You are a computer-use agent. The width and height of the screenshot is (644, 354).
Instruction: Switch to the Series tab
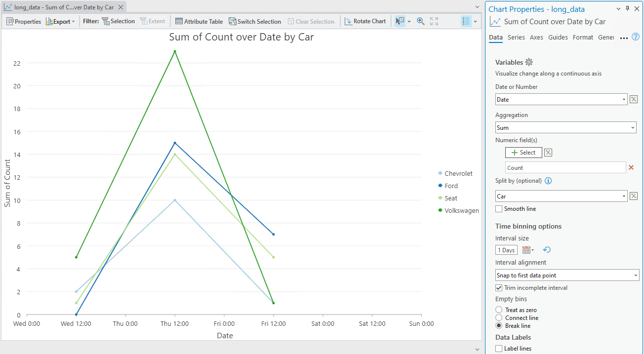coord(516,37)
